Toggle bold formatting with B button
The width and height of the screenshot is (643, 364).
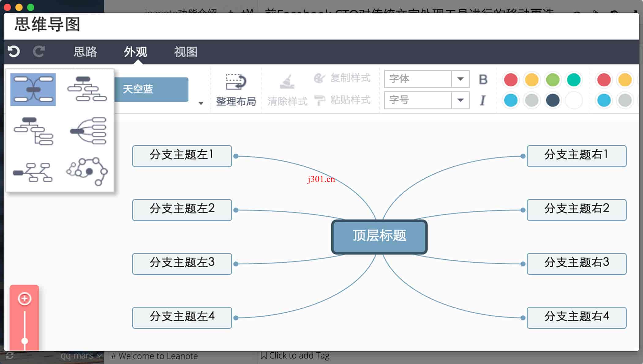click(x=483, y=80)
